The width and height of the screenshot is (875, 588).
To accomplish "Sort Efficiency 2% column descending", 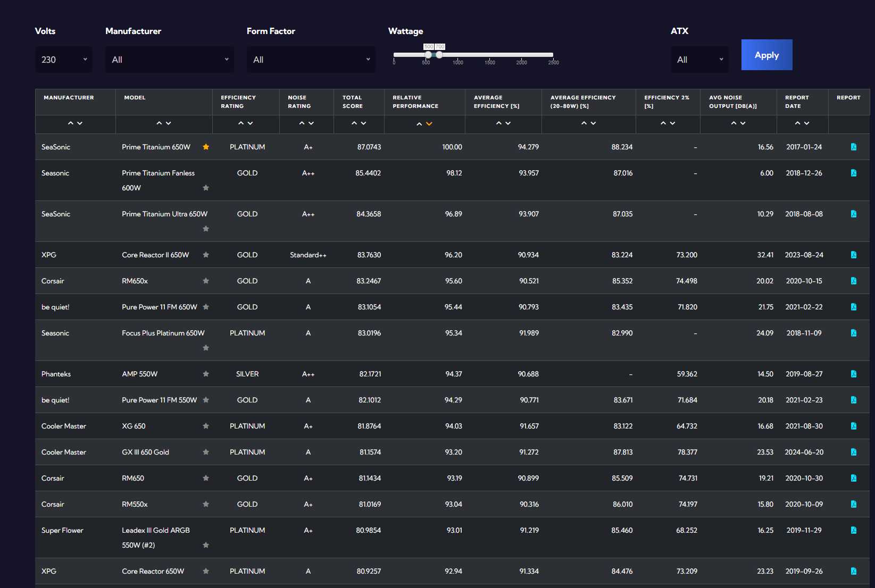I will [673, 123].
